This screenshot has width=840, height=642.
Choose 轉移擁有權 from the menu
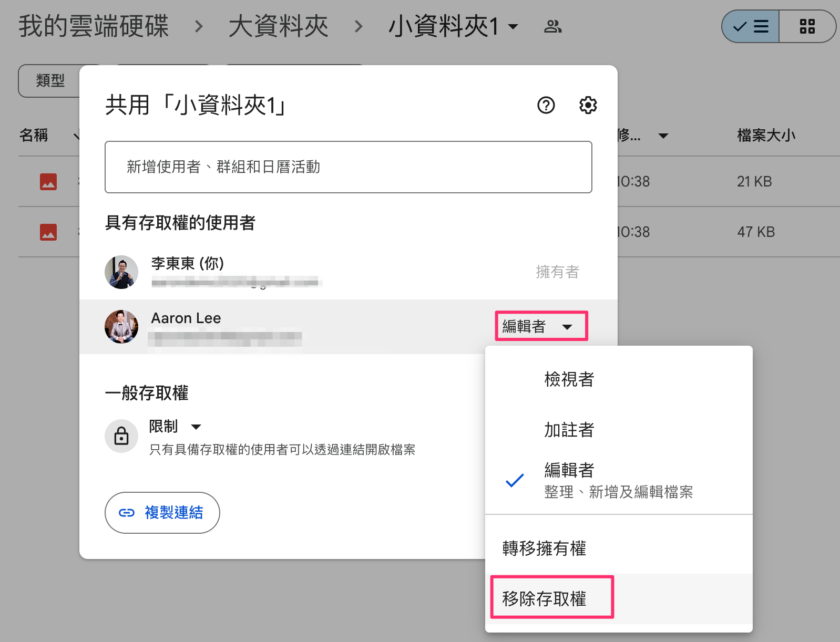click(x=544, y=548)
